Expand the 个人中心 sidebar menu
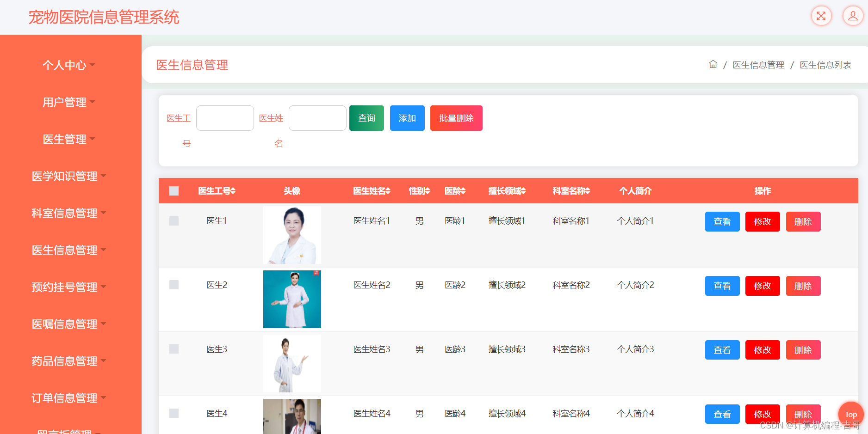Viewport: 868px width, 434px height. click(x=69, y=65)
